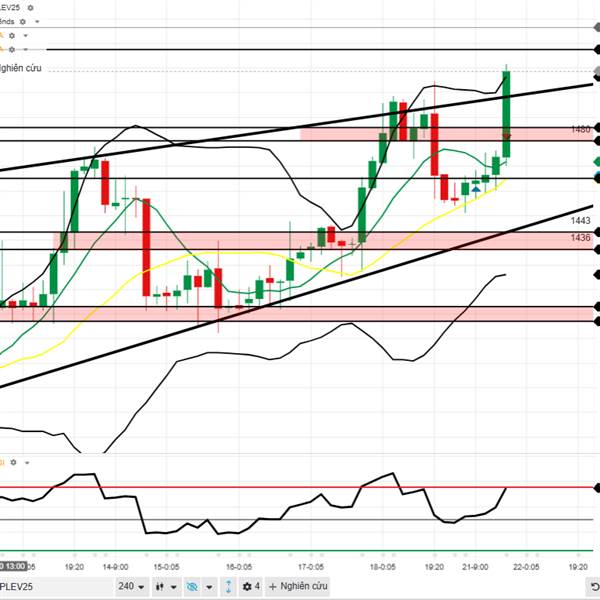Image resolution: width=600 pixels, height=600 pixels.
Task: Expand dropdown arrow of third indicator row
Action: pyautogui.click(x=26, y=36)
